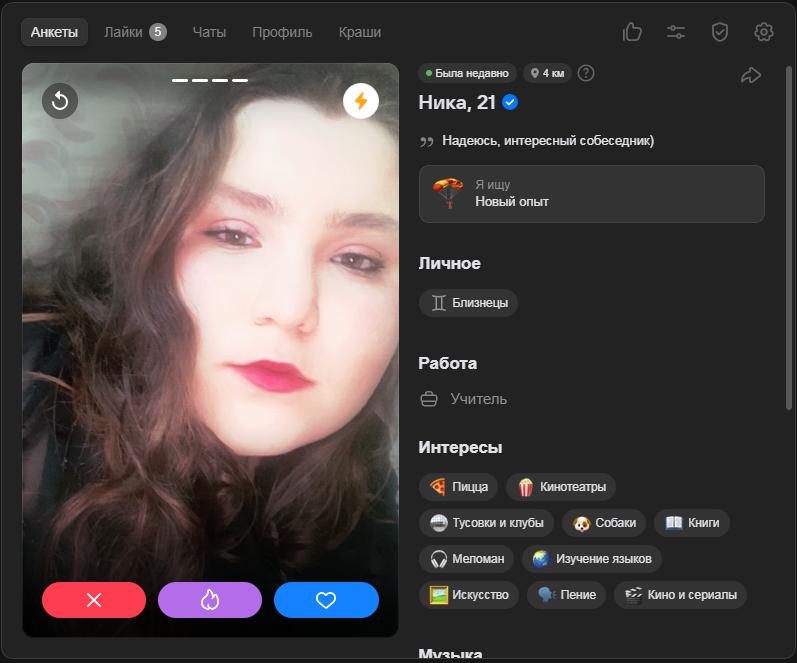Click the Близнецы zodiac tag
797x663 pixels.
coord(468,303)
